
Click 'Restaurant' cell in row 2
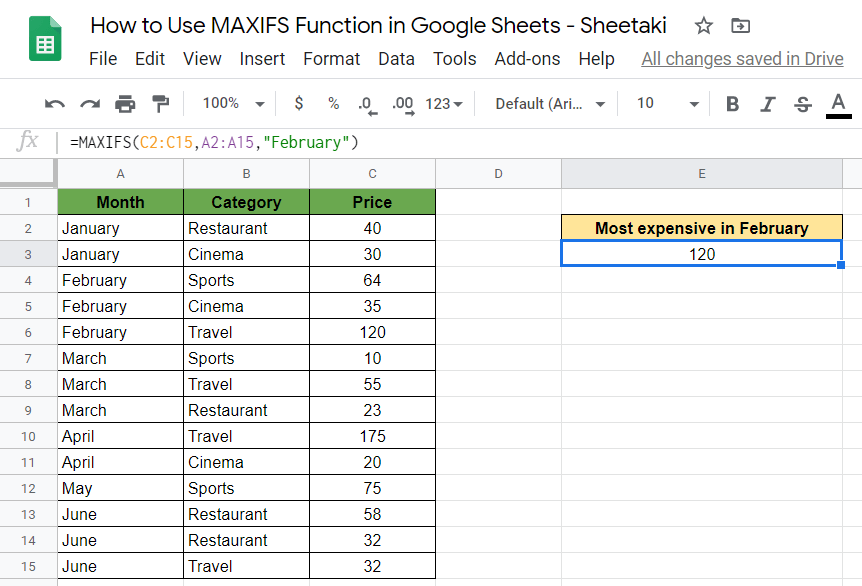pos(246,228)
